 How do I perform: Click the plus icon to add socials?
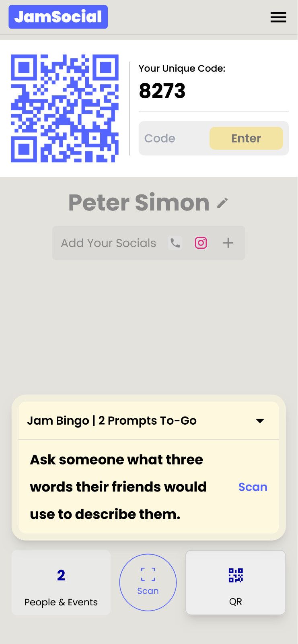tap(228, 243)
